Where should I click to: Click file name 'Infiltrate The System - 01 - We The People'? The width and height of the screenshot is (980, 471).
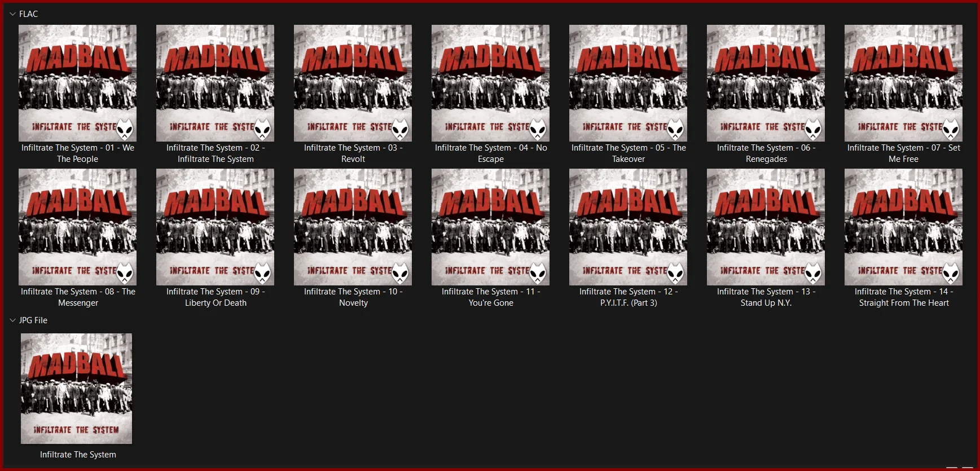(78, 153)
